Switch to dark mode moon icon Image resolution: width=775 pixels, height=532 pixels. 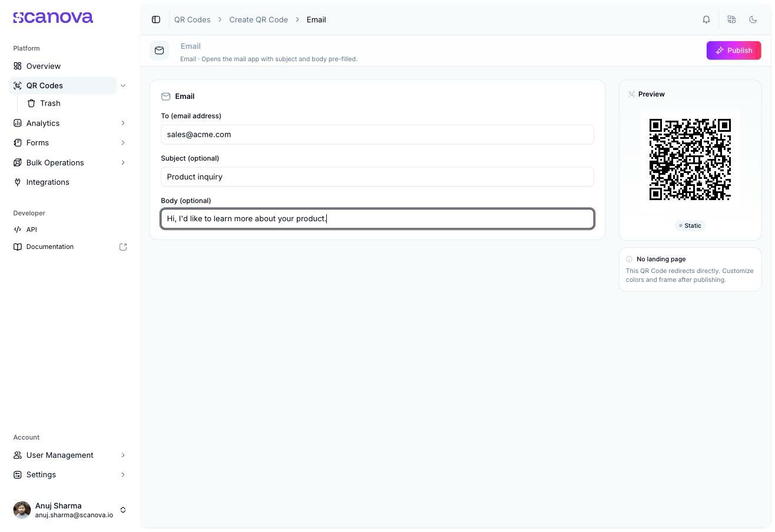(x=753, y=19)
